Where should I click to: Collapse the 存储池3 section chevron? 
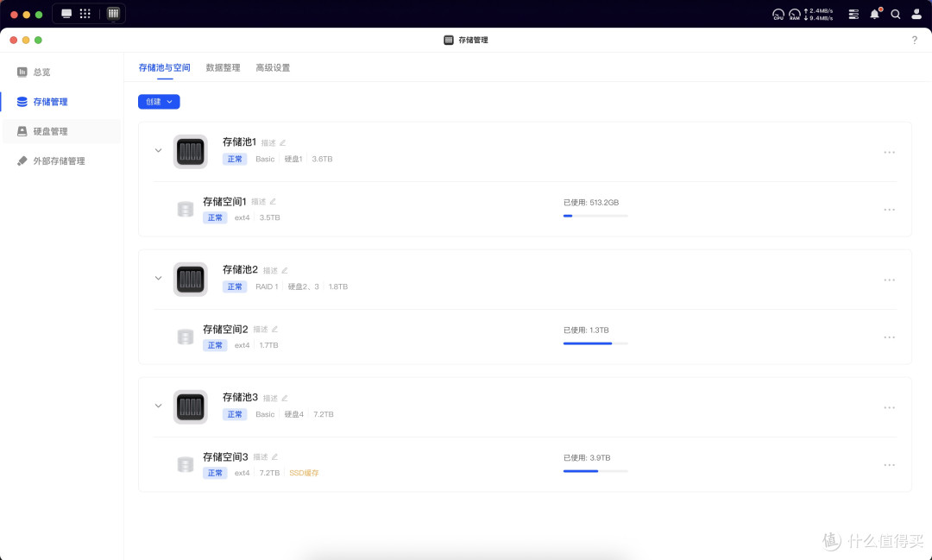[158, 406]
